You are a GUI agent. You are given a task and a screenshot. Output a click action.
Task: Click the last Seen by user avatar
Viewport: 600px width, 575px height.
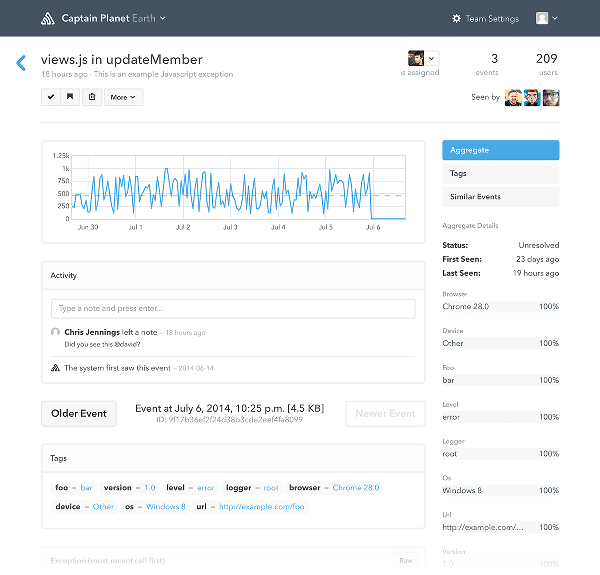click(x=550, y=97)
